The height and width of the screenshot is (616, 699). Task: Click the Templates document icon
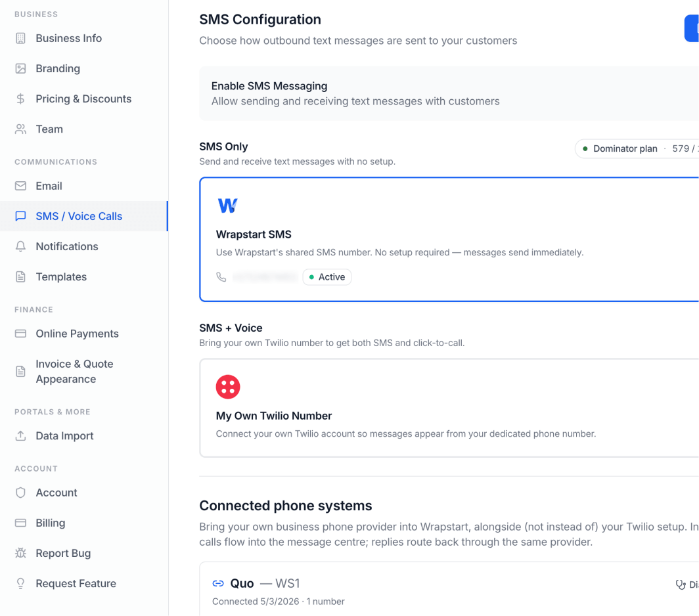20,276
